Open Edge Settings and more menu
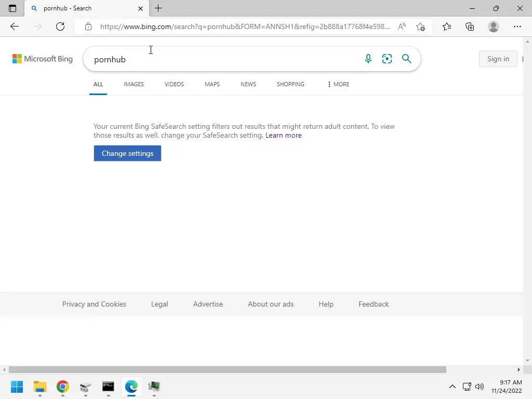Viewport: 532px width, 399px height. pyautogui.click(x=517, y=26)
